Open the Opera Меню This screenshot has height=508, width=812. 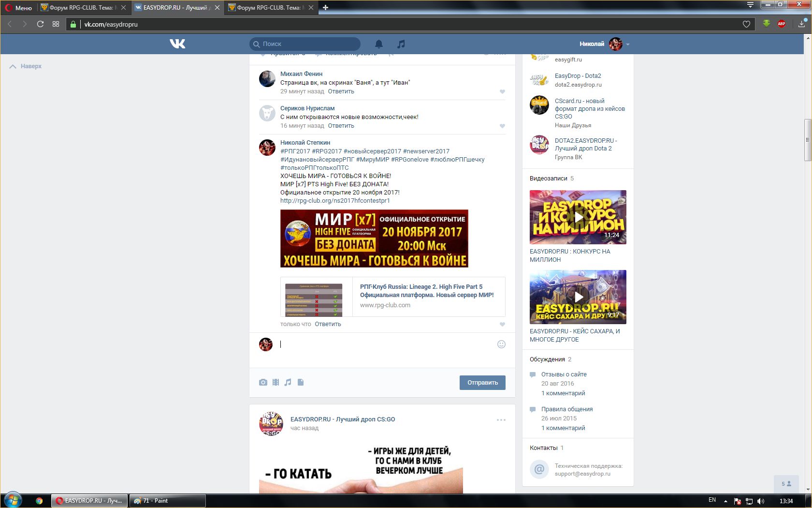18,8
